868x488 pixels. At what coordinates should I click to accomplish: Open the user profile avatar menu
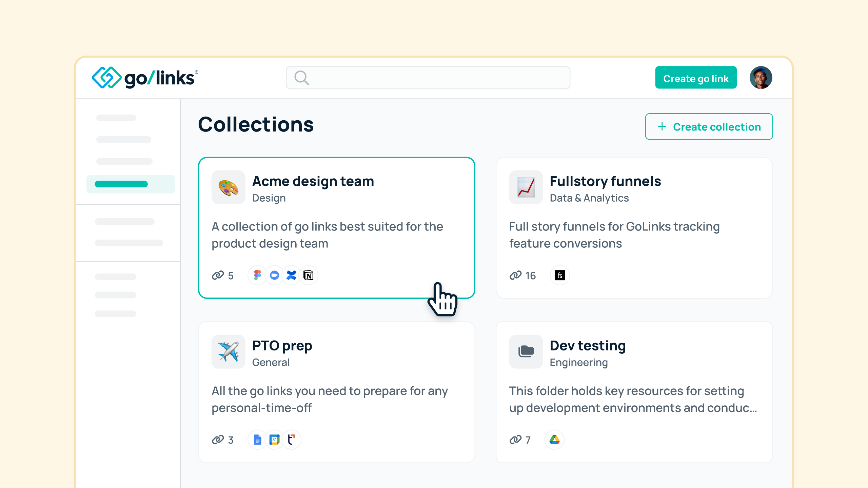point(761,78)
